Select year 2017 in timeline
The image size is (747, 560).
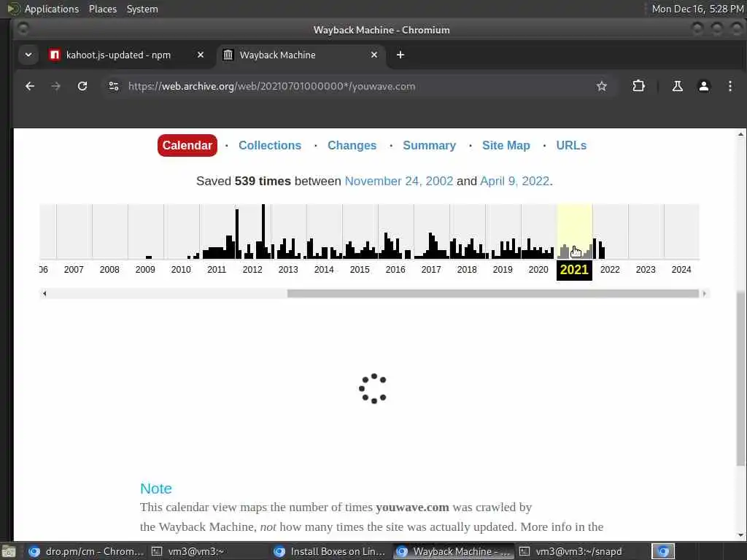coord(431,270)
